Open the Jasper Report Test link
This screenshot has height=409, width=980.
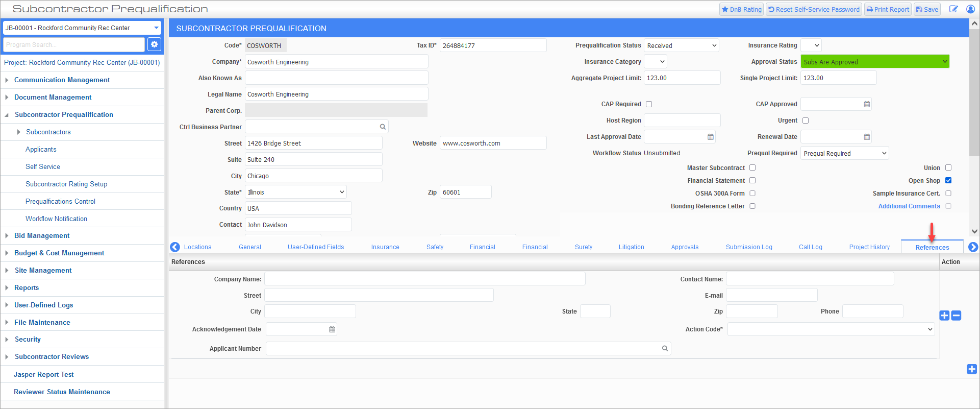click(x=44, y=374)
